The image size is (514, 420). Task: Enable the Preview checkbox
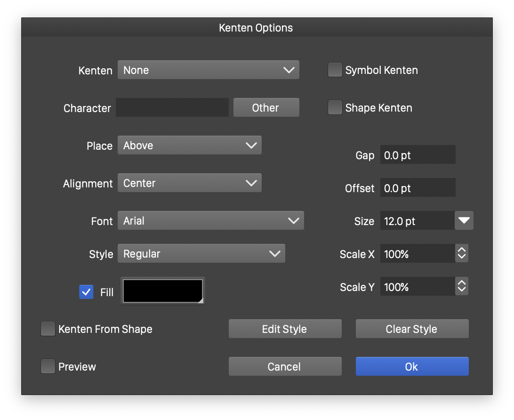pos(48,367)
